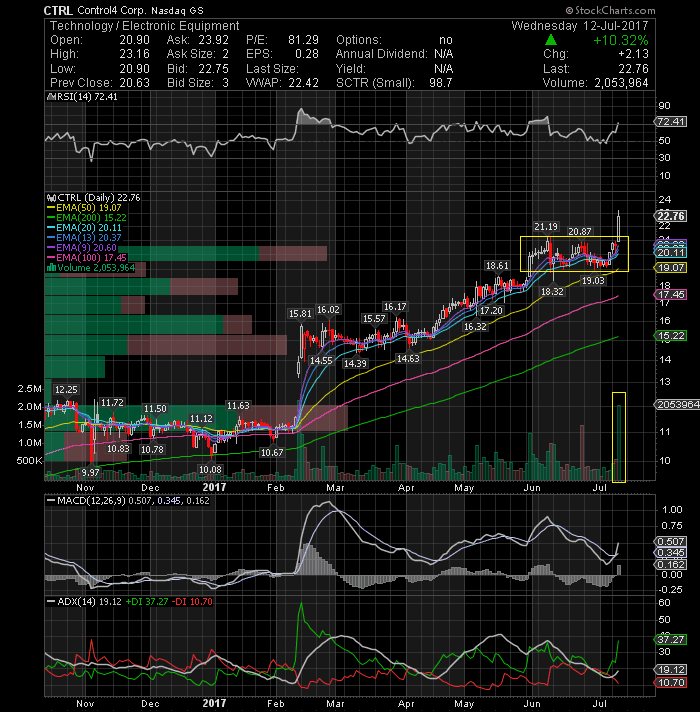The width and height of the screenshot is (700, 712).
Task: Click the cyan EMA(20) 20.11 legend entry
Action: point(84,228)
